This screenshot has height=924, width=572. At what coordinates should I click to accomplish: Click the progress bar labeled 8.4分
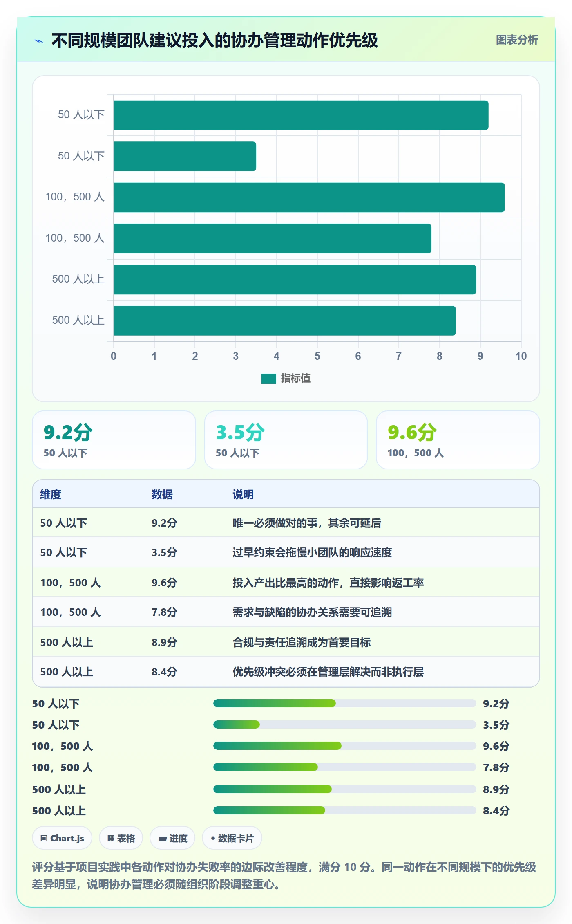345,810
